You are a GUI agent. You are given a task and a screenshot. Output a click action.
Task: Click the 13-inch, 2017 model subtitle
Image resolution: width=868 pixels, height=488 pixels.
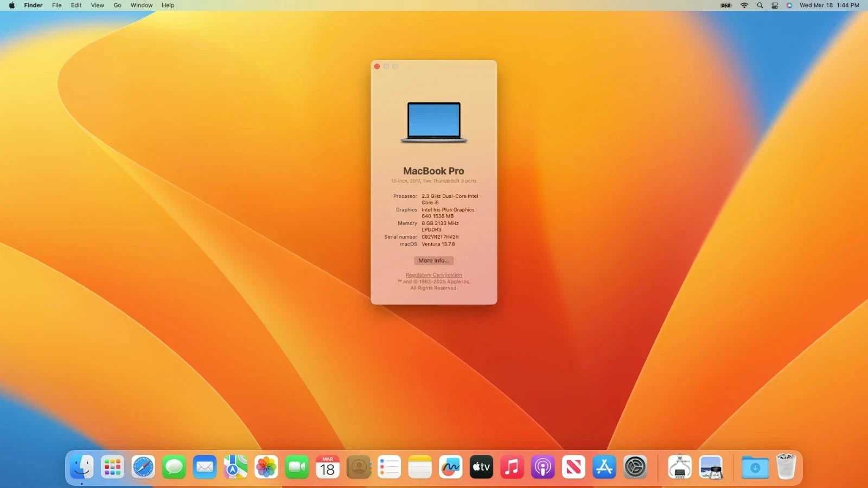[x=434, y=181]
